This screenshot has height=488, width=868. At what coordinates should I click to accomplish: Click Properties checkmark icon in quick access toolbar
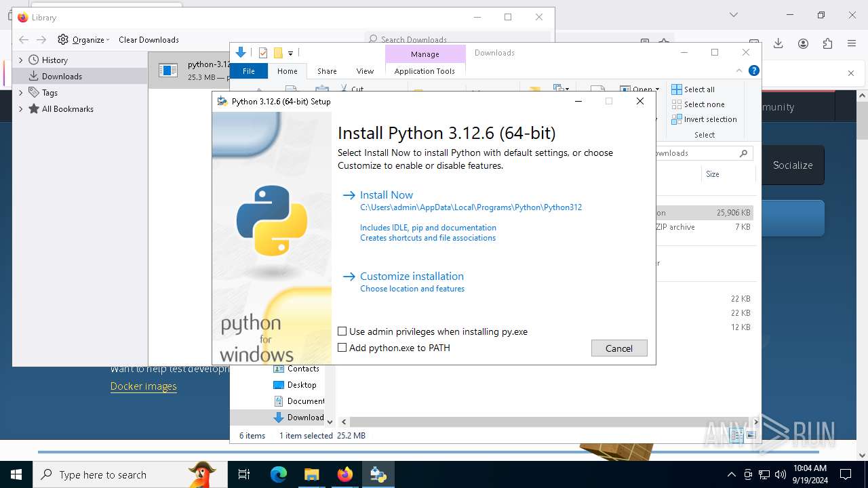(263, 53)
